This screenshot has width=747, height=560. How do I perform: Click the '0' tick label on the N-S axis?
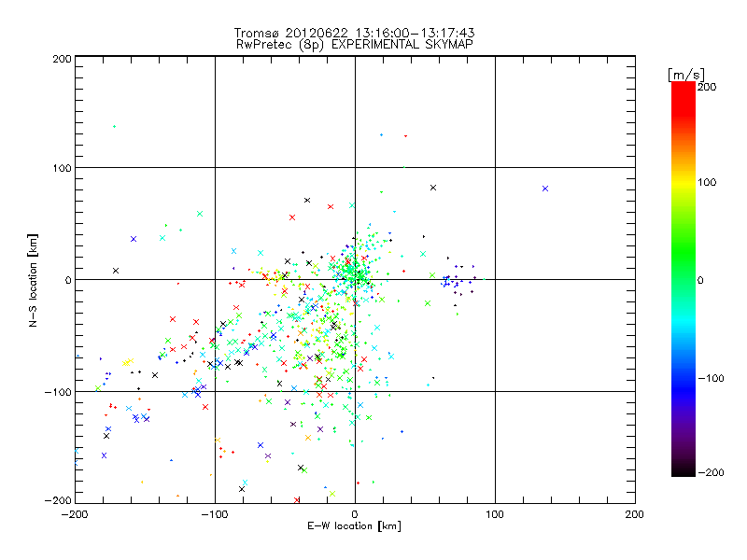point(68,280)
